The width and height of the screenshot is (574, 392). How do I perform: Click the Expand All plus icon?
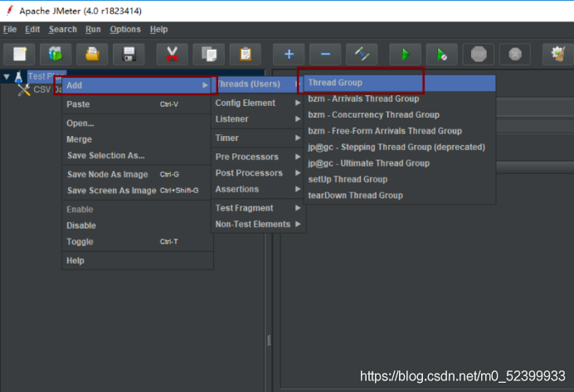pos(289,55)
